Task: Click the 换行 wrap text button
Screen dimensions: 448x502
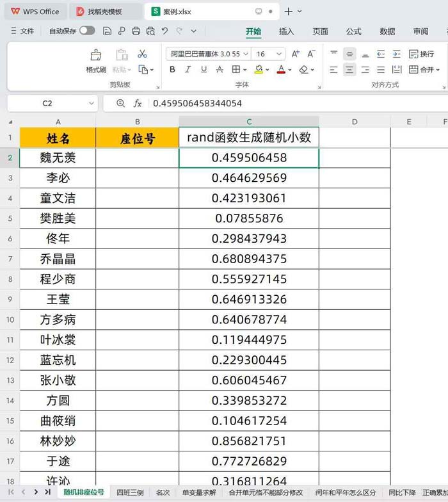Action: pyautogui.click(x=421, y=54)
